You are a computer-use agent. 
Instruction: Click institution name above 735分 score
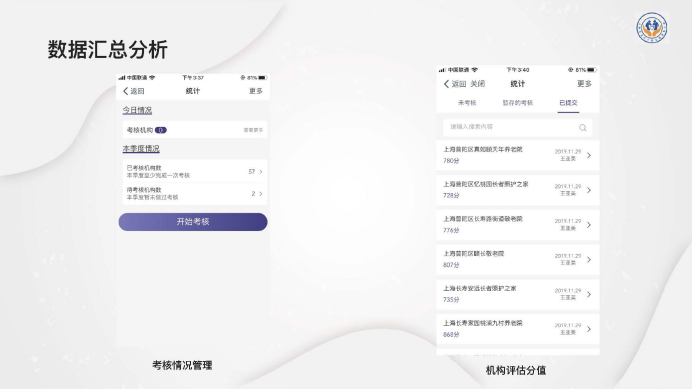point(480,288)
